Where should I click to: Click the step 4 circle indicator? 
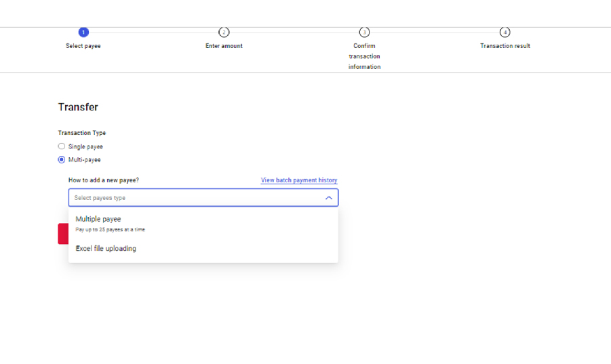pos(505,32)
